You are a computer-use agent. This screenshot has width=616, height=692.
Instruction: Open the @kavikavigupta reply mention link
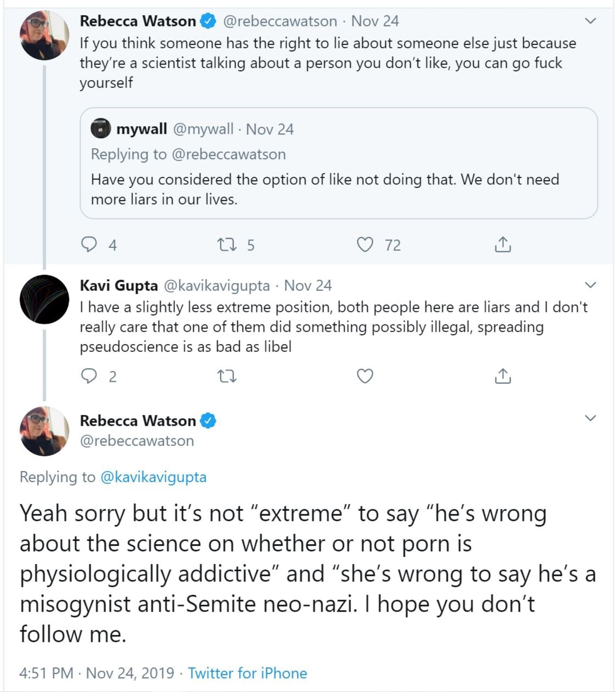pos(153,477)
